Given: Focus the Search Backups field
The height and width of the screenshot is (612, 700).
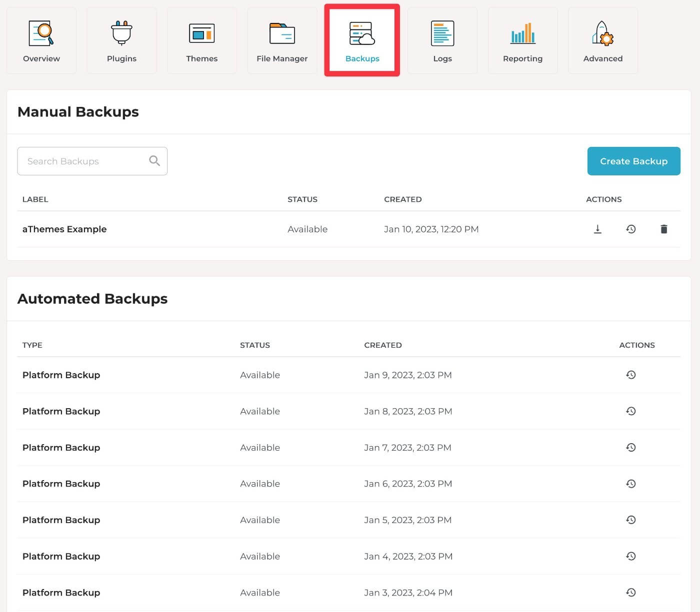Looking at the screenshot, I should coord(92,161).
